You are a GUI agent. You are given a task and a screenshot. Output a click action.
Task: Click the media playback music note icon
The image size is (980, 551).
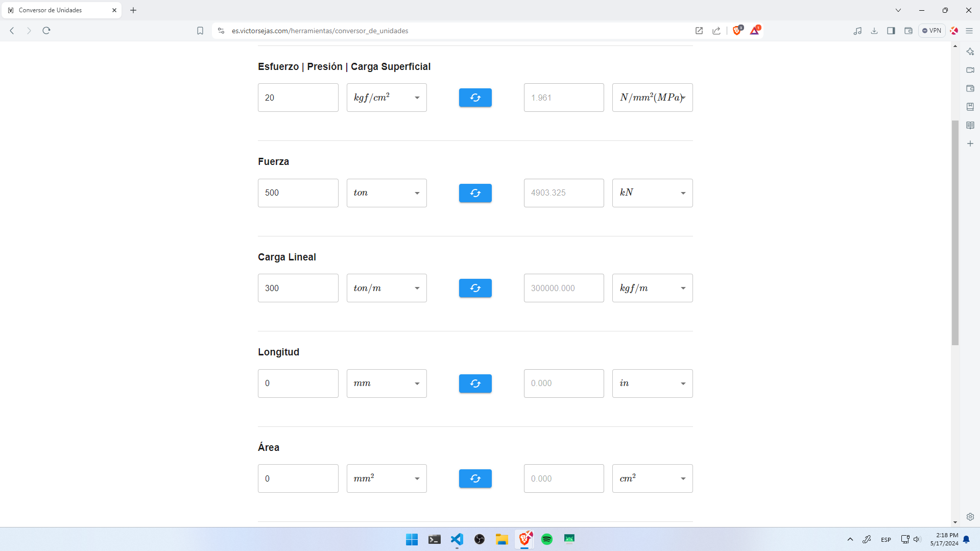858,31
